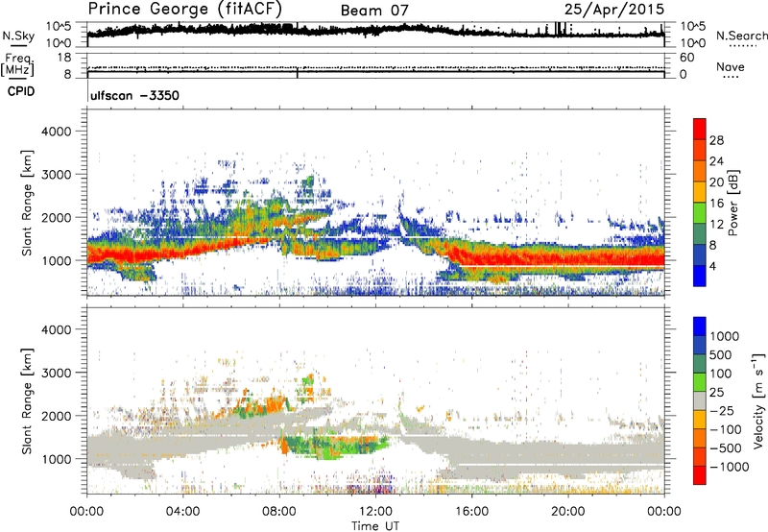Click the '04:00' time axis label
This screenshot has width=768, height=532.
183,511
